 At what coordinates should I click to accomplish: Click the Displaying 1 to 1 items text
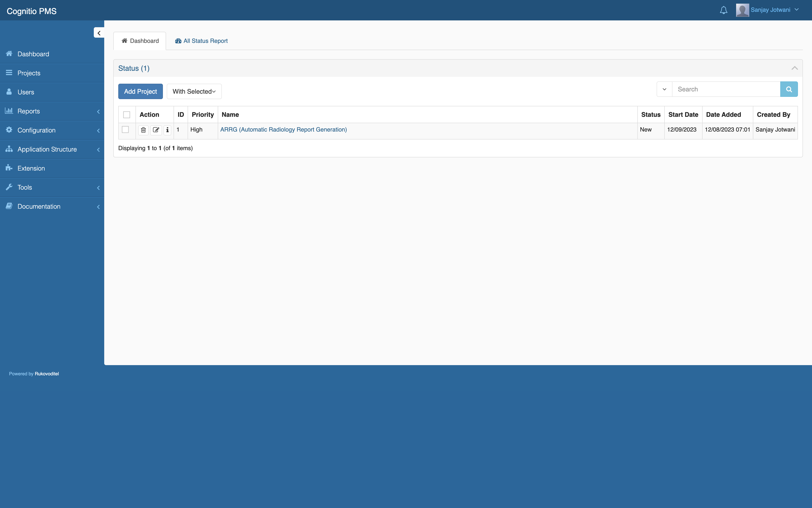pyautogui.click(x=155, y=148)
